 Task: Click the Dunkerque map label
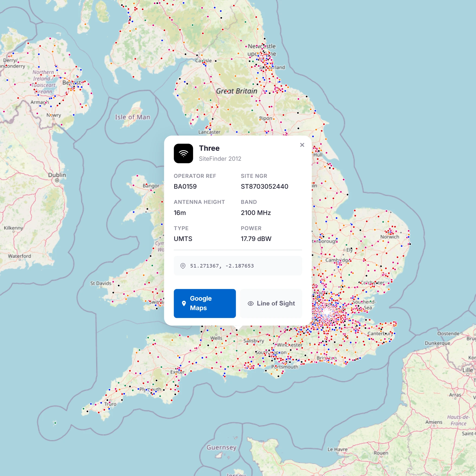(x=438, y=343)
